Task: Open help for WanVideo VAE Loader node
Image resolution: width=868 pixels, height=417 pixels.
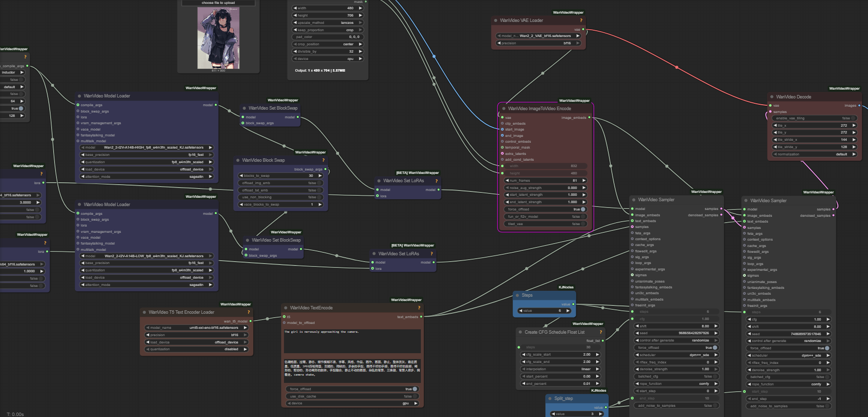Action: click(x=581, y=20)
